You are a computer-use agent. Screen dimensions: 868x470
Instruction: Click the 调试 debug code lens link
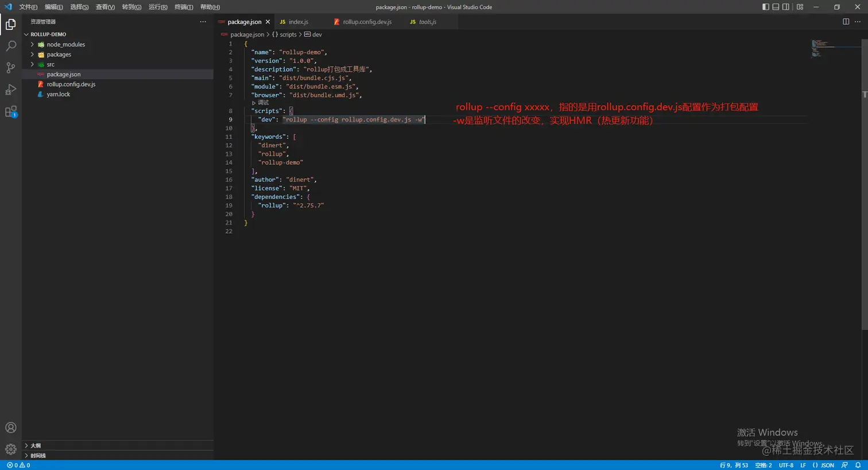(x=263, y=103)
